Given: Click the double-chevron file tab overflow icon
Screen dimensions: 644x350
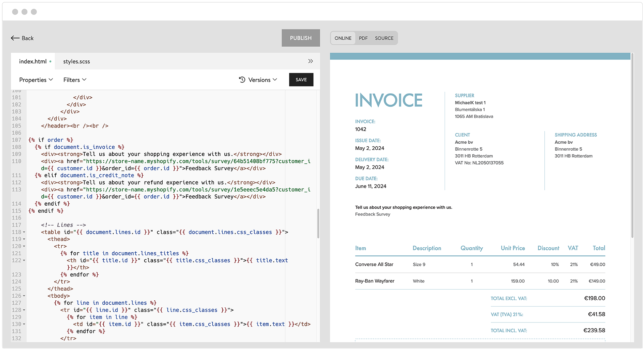Looking at the screenshot, I should (310, 61).
